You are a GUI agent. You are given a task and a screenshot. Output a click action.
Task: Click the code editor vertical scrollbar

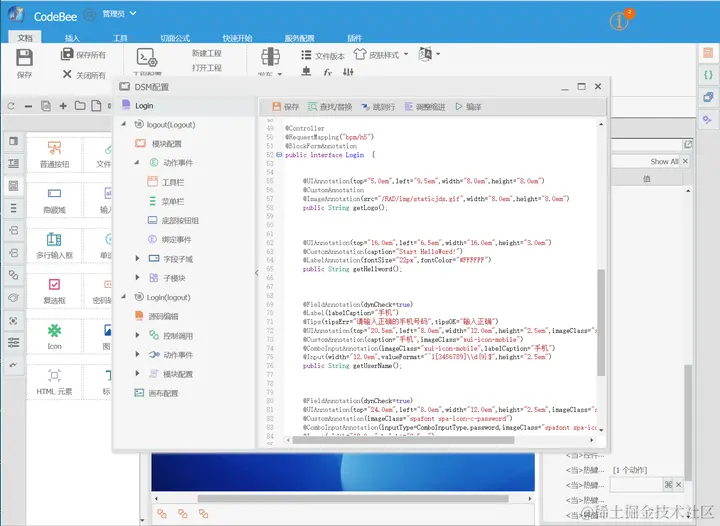[601, 323]
